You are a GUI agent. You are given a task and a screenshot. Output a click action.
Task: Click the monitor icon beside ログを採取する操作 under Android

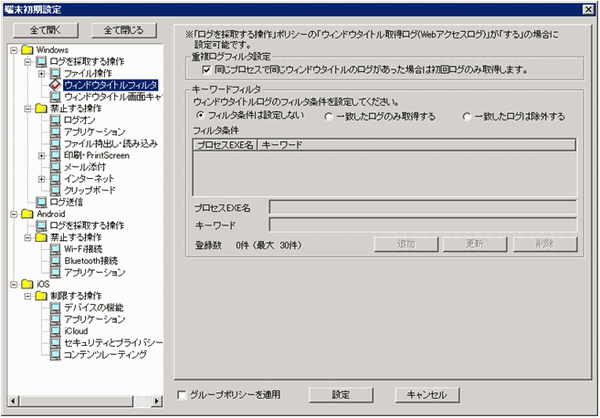tap(41, 225)
